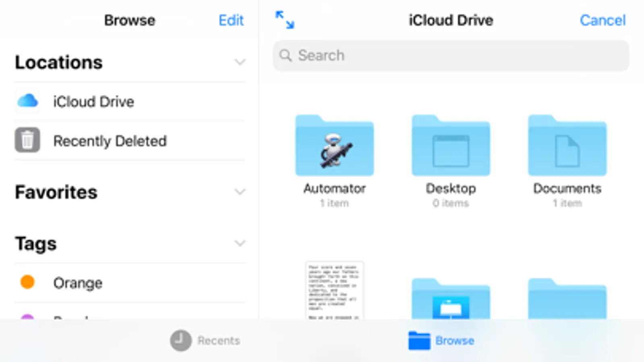Select iCloud Drive location text
The height and width of the screenshot is (362, 644).
[x=93, y=102]
